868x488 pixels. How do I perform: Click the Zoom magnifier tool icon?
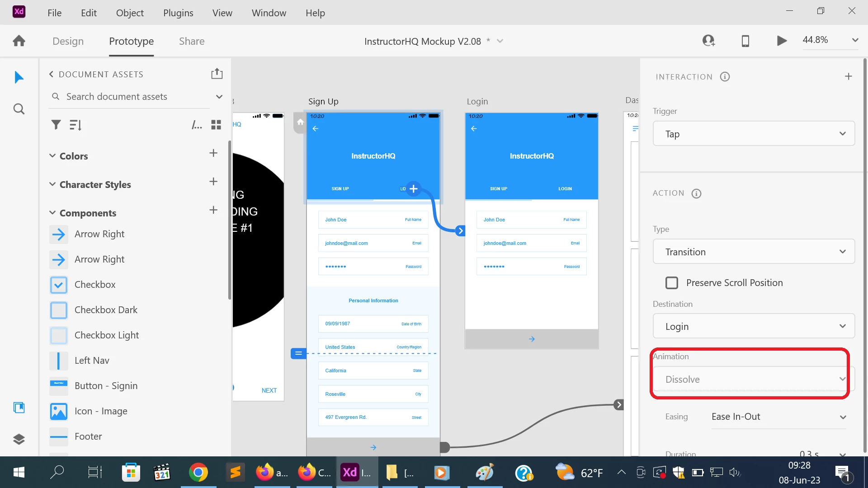click(19, 109)
